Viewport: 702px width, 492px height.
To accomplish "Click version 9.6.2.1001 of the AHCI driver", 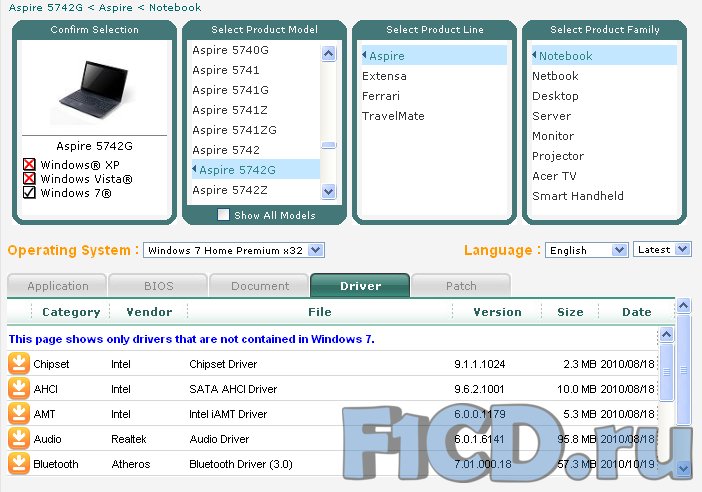I will (479, 389).
